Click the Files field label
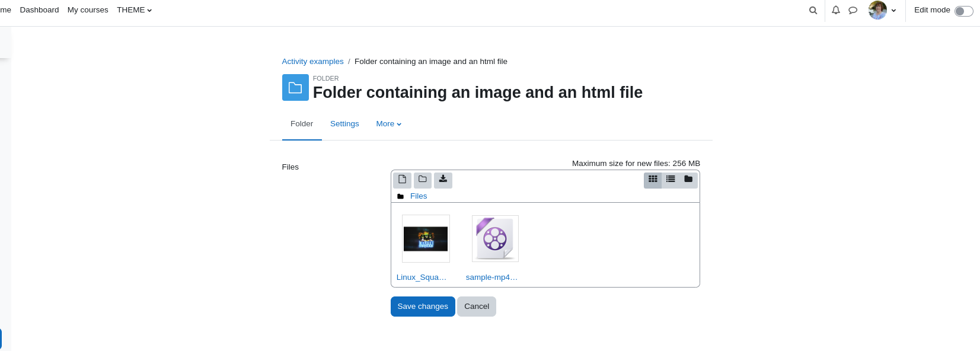Screen dimensions: 980x351 [291, 167]
